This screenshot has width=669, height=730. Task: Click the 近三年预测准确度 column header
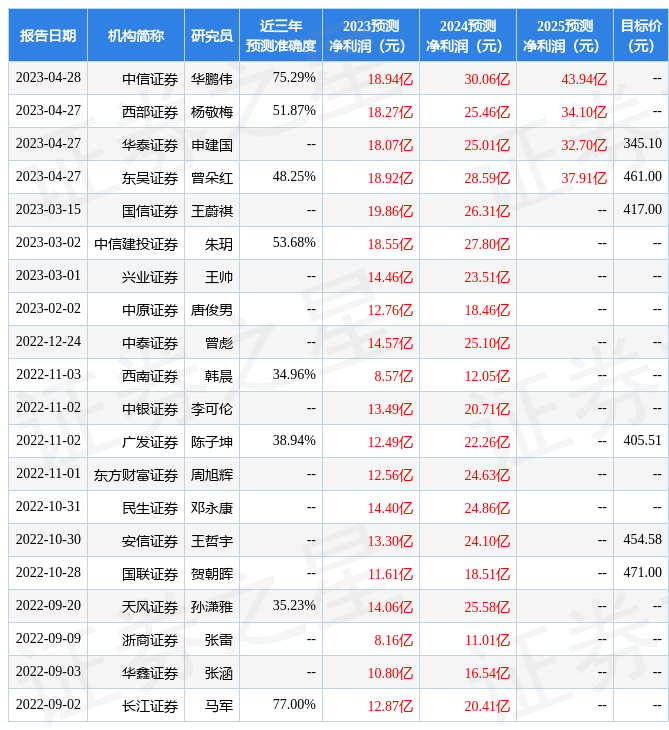point(280,35)
